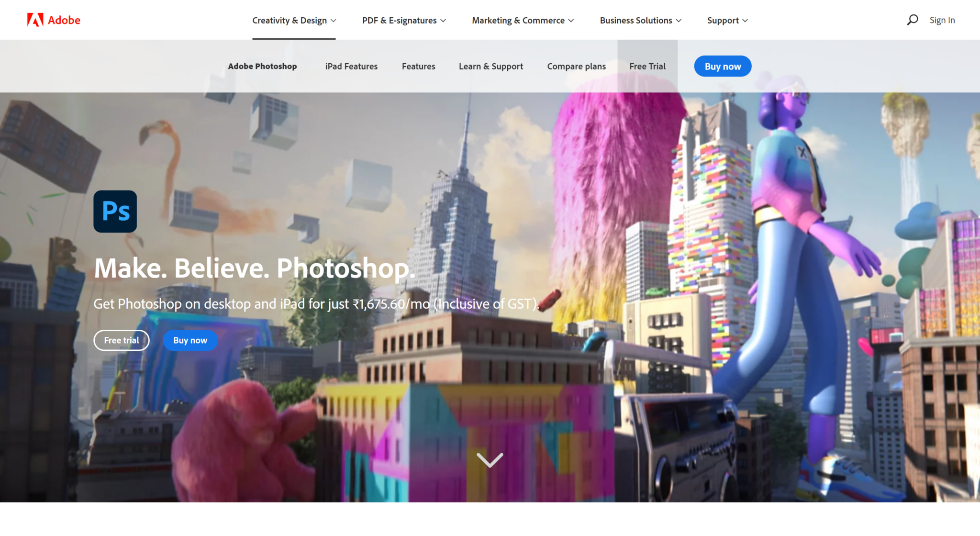The image size is (980, 536).
Task: Click the Free trial button in hero
Action: click(x=121, y=340)
